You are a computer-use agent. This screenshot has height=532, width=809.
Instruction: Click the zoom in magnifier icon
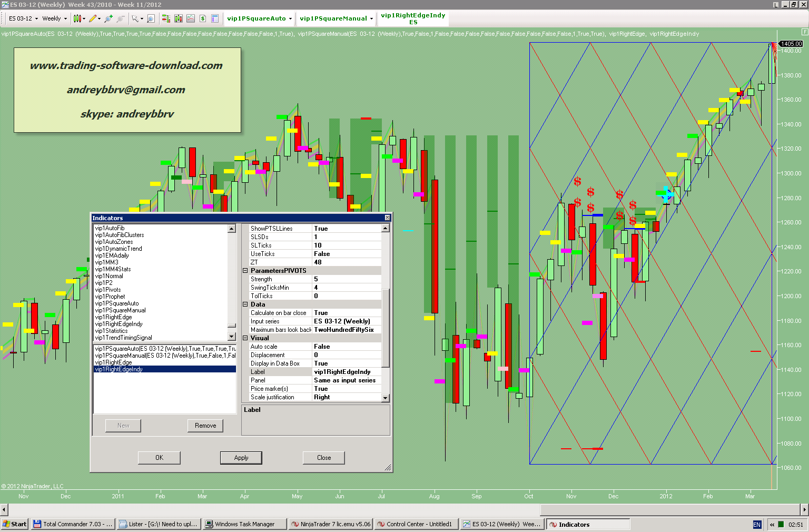pos(108,18)
